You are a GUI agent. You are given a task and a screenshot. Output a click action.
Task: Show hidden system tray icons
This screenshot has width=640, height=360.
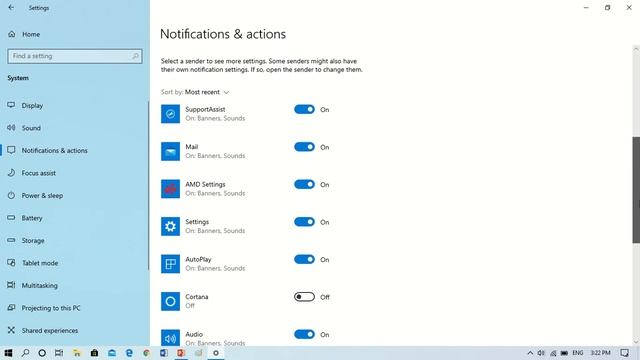pos(530,353)
